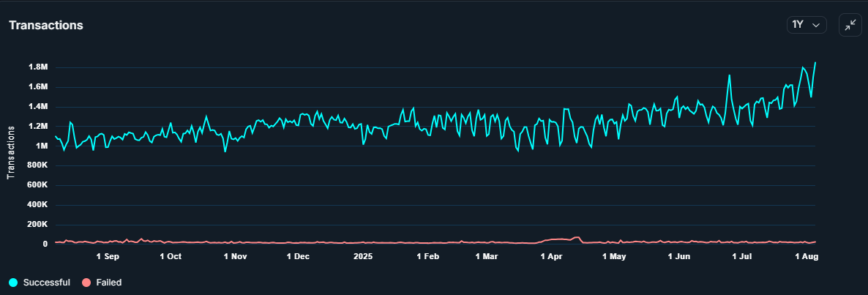Image resolution: width=868 pixels, height=295 pixels.
Task: Click the 2025 x-axis label
Action: (x=363, y=257)
